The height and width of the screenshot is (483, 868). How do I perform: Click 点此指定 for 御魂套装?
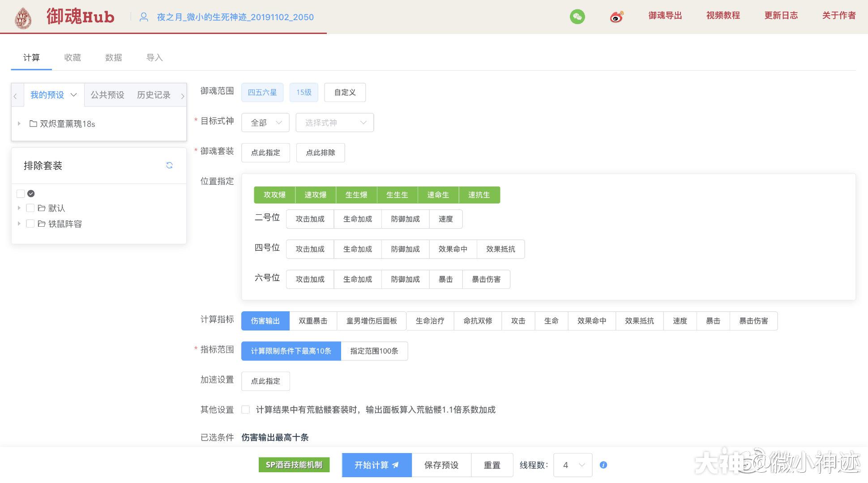(265, 153)
